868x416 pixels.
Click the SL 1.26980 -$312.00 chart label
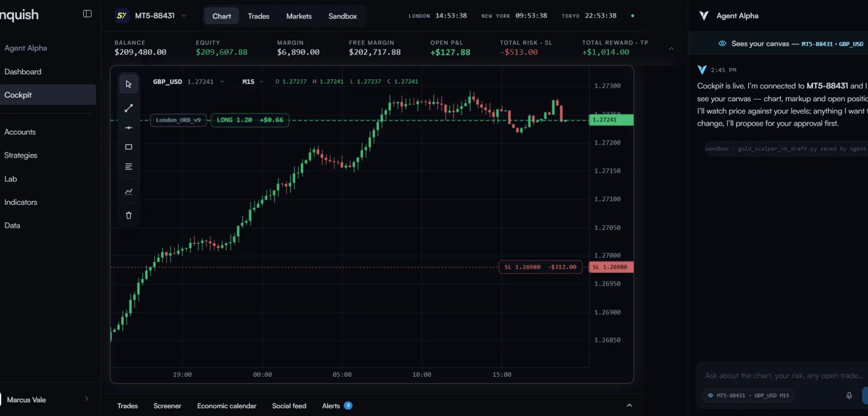[x=540, y=267]
